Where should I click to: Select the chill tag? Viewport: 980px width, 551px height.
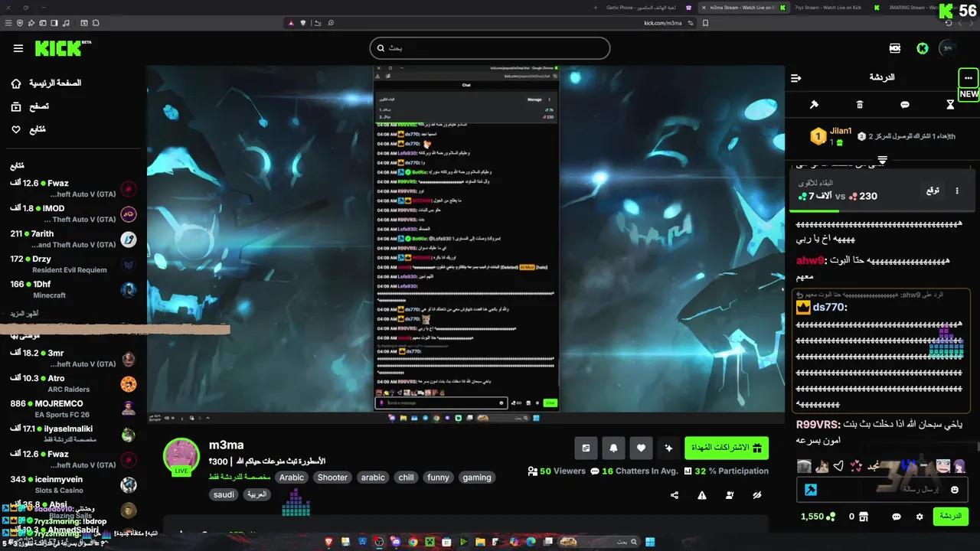click(x=407, y=478)
